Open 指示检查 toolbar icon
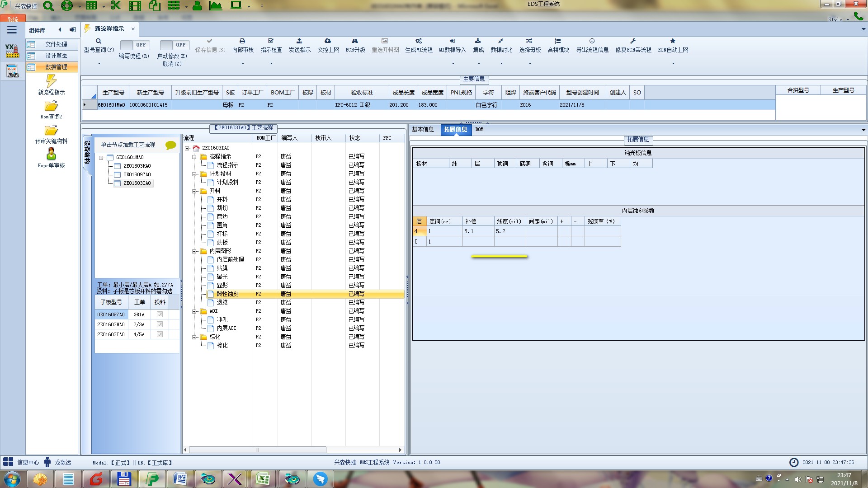Image resolution: width=868 pixels, height=488 pixels. pyautogui.click(x=271, y=41)
